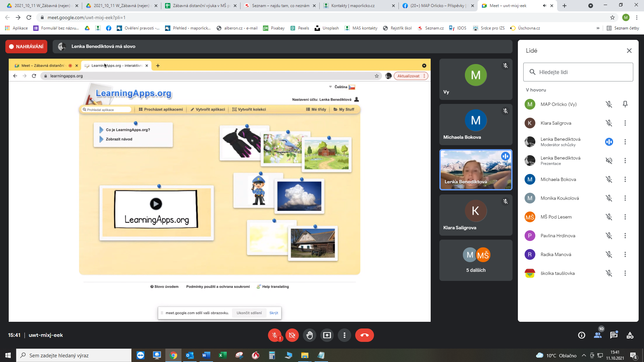Mute Klara Saligrova's microphone in list

click(609, 123)
